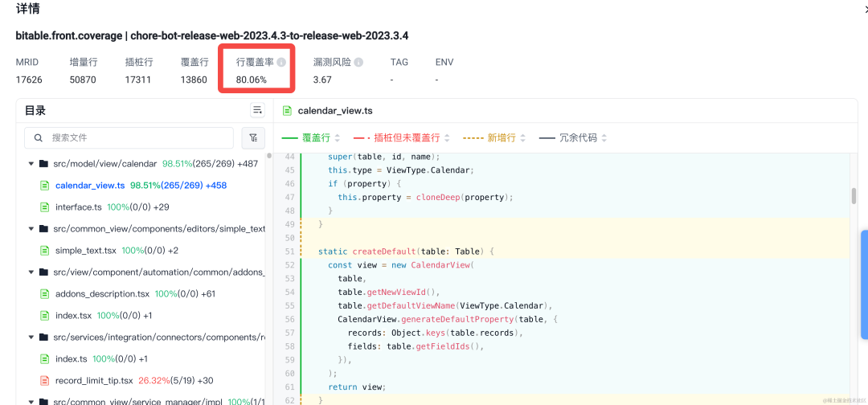Viewport: 868px width, 405px height.
Task: Collapse the src/services/integration/connectors folder
Action: pyautogui.click(x=31, y=337)
